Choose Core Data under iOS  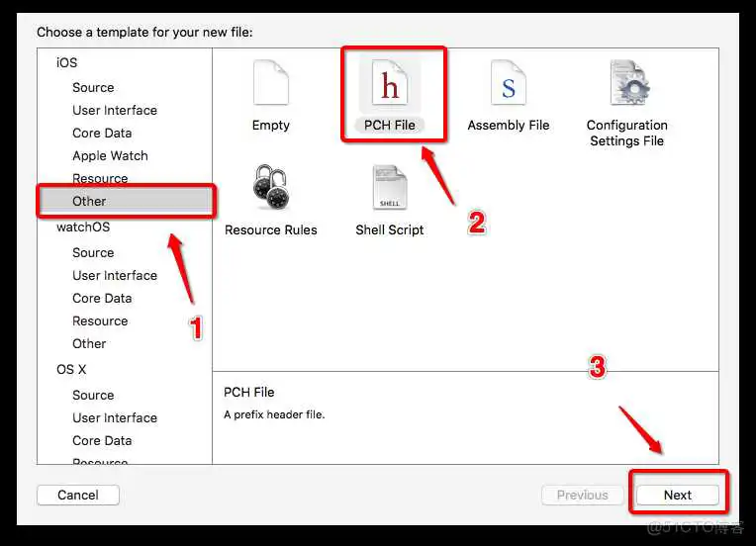[x=102, y=133]
